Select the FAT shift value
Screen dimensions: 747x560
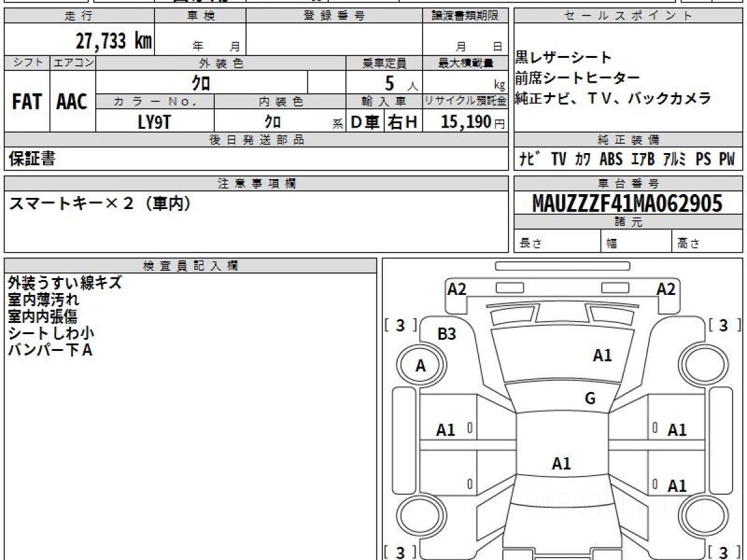click(x=27, y=102)
